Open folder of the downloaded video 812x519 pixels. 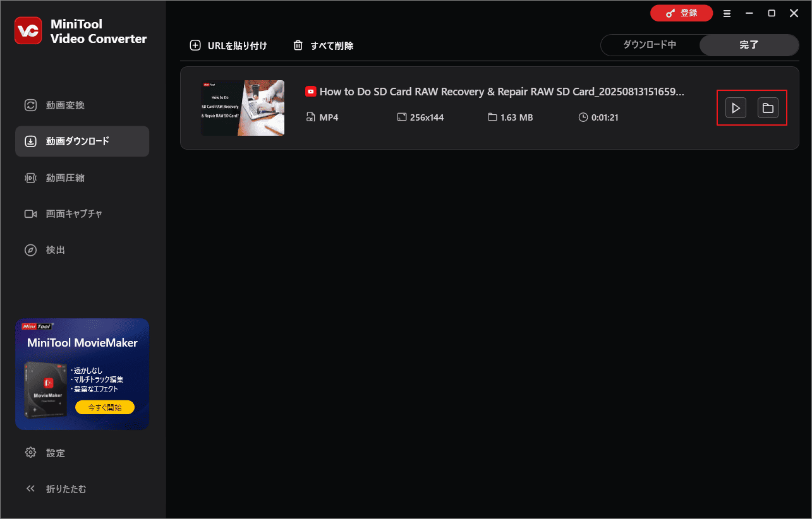pyautogui.click(x=768, y=108)
